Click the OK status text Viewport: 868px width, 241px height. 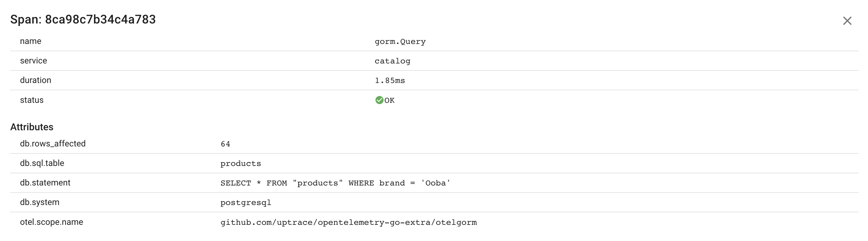pos(389,100)
